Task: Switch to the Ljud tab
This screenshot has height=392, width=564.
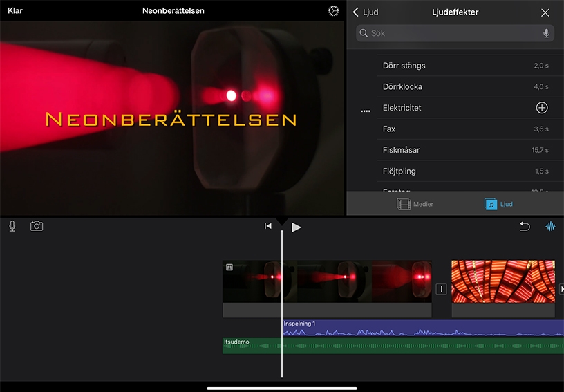Action: [498, 204]
